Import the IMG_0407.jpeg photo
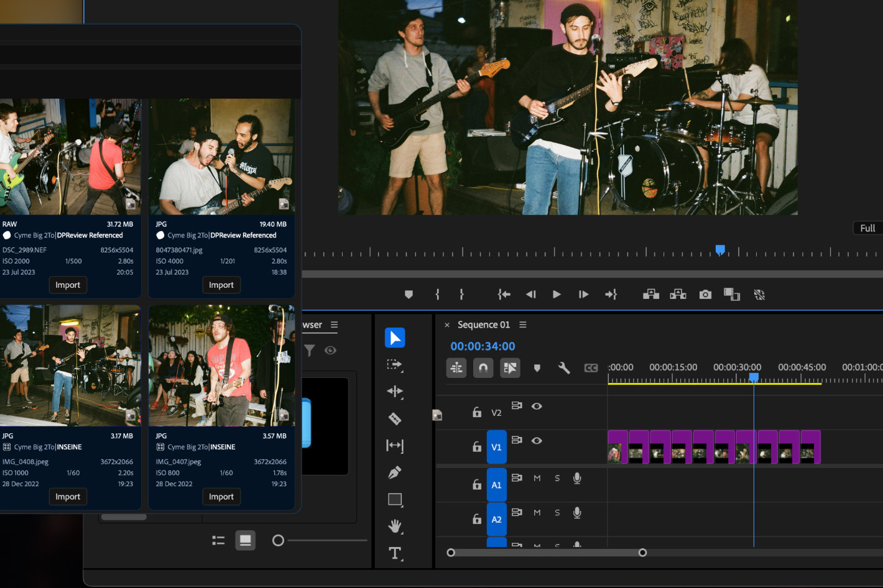The width and height of the screenshot is (883, 588). [221, 497]
